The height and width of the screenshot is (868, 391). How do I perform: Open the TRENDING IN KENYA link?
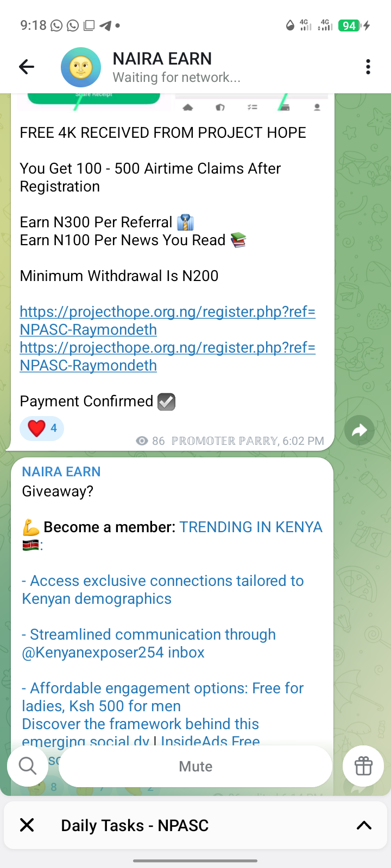[251, 527]
